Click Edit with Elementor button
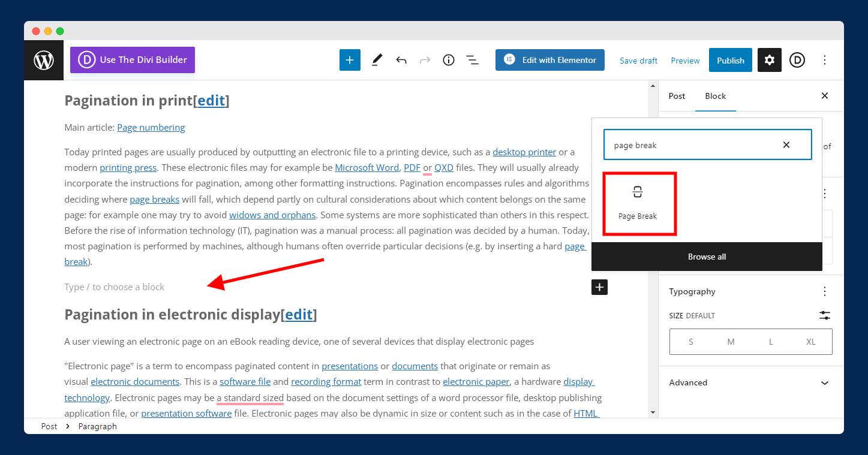 [550, 60]
